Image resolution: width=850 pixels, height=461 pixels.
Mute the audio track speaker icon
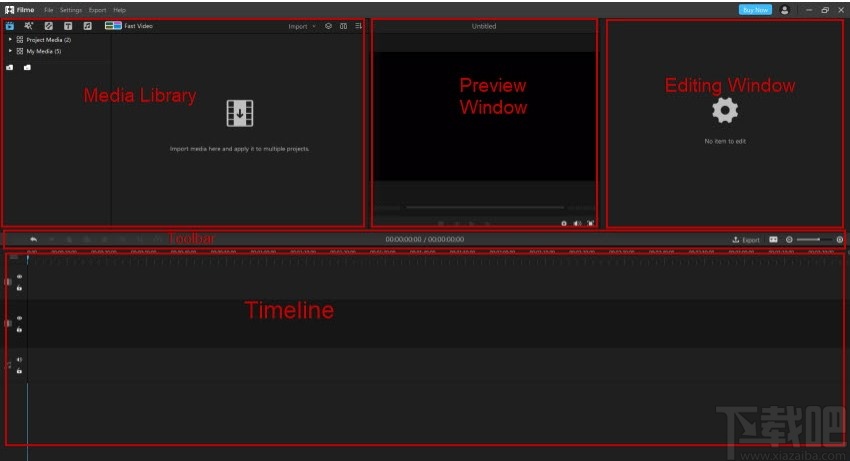click(20, 360)
